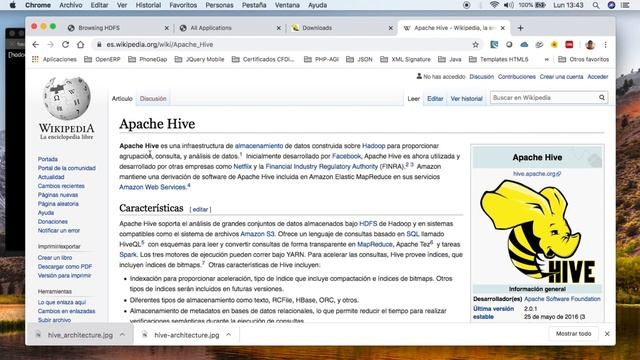
Task: Click the cloud extension icon in toolbar
Action: 524,44
